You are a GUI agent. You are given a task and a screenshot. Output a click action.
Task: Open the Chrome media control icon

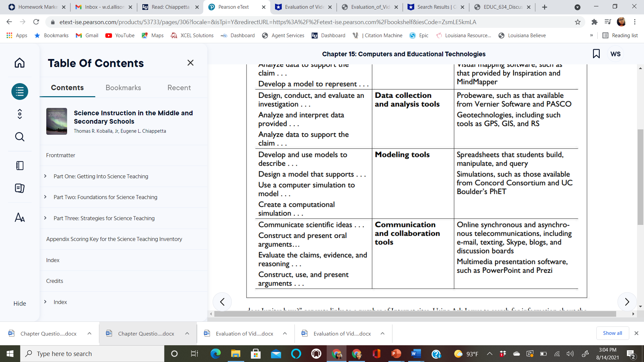pyautogui.click(x=608, y=22)
